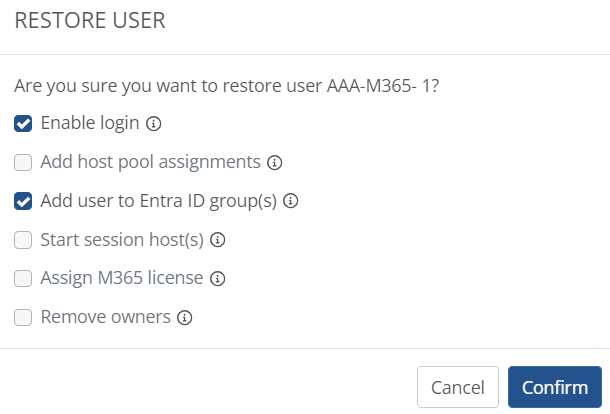
Task: Click the 'Assign M365 license' label text
Action: [x=122, y=278]
